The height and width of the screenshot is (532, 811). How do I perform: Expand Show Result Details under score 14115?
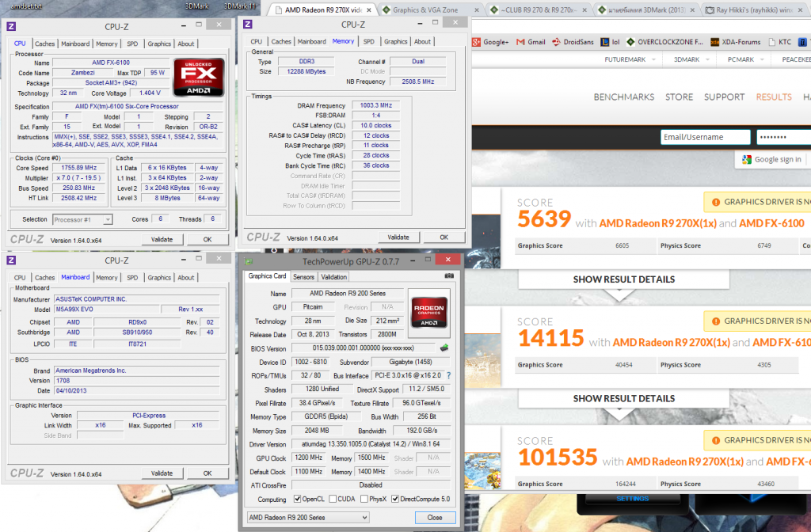coord(624,399)
